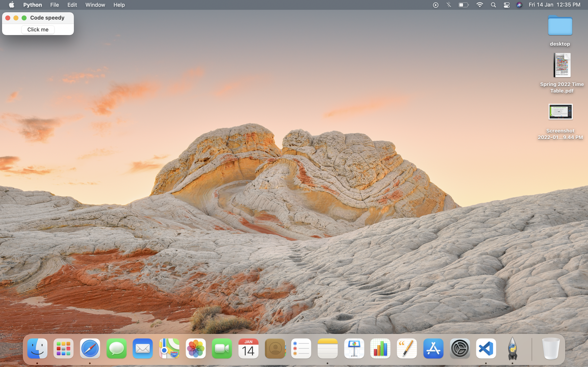Click the Bluetooth status icon
This screenshot has height=367, width=588.
(x=449, y=5)
